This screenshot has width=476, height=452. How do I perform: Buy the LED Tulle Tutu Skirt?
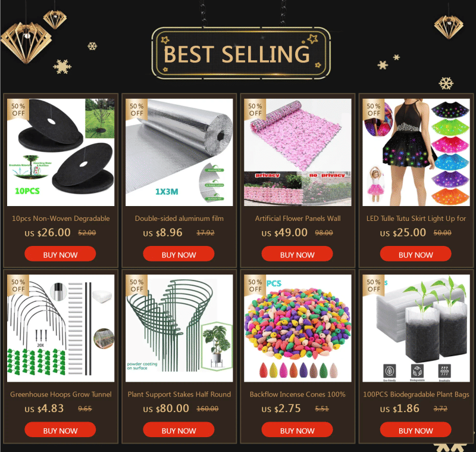415,254
